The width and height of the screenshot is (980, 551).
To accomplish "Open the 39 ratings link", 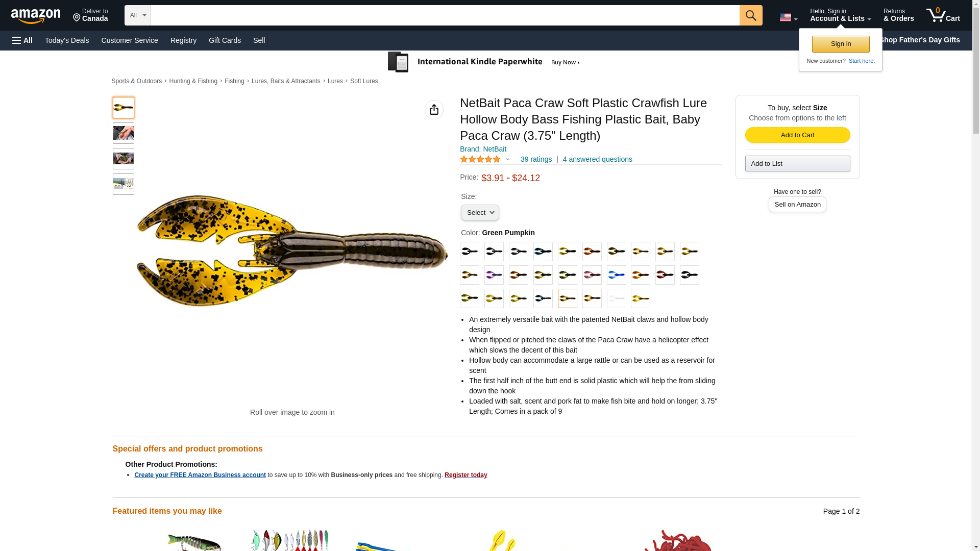I will [x=536, y=159].
